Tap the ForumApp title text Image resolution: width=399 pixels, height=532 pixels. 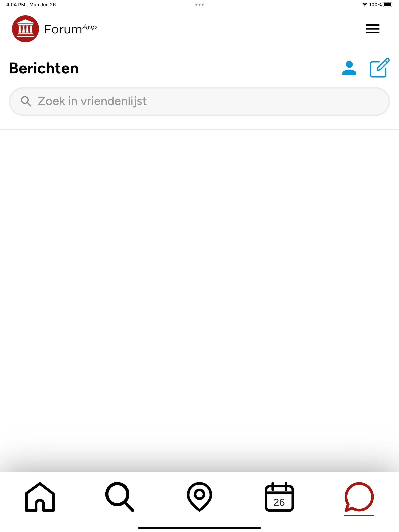point(70,29)
